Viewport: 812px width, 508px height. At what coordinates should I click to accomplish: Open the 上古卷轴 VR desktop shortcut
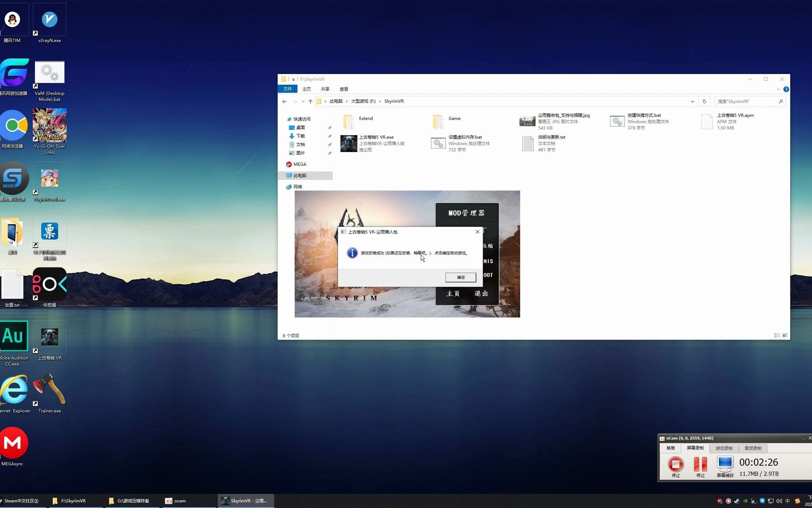click(50, 340)
